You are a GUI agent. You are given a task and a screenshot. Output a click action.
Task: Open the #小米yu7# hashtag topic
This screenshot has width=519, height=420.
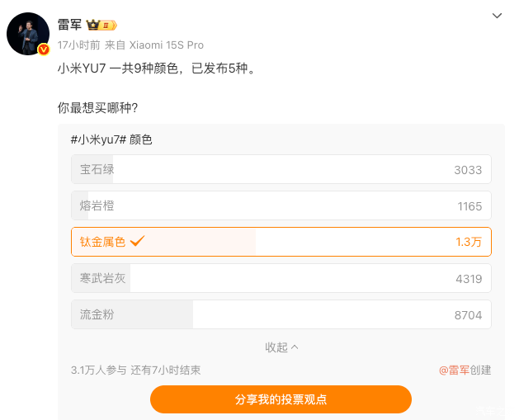coord(98,139)
